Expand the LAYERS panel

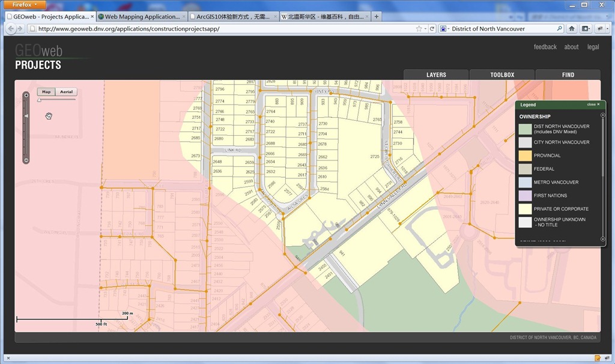[x=436, y=75]
